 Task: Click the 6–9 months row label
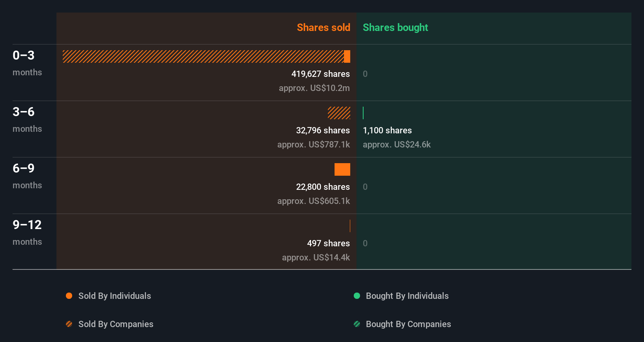(x=27, y=176)
